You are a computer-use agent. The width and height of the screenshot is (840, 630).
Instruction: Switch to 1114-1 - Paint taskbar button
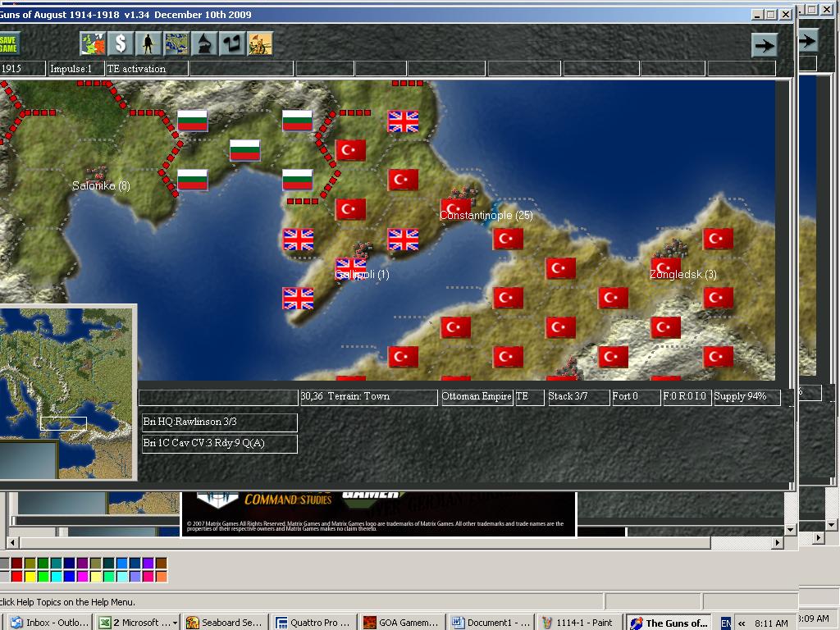tap(579, 623)
